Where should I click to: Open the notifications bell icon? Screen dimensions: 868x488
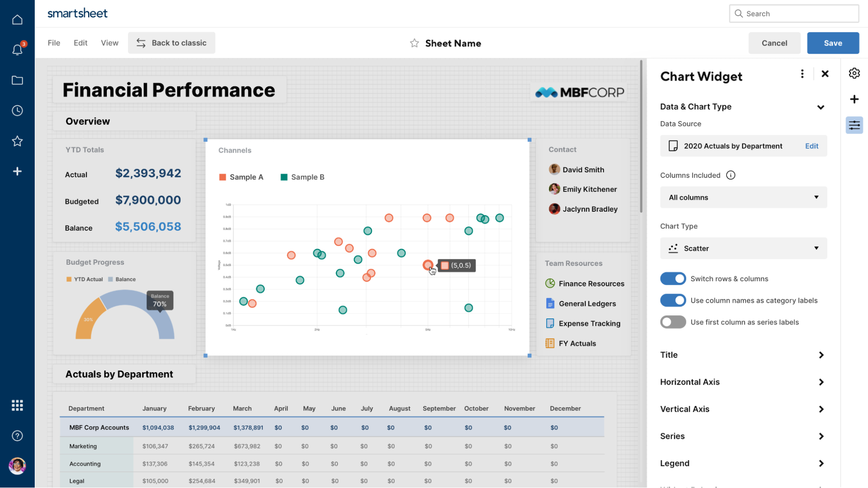pyautogui.click(x=17, y=50)
